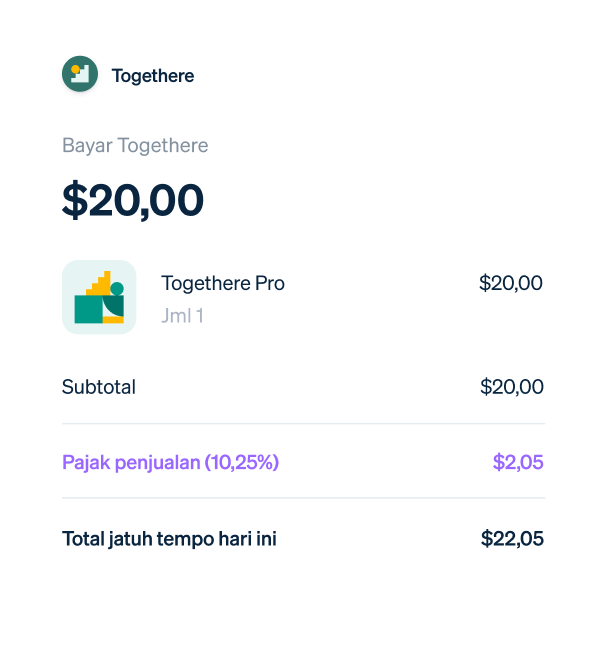The width and height of the screenshot is (608, 666).
Task: Click the large $20,00 amount
Action: [133, 200]
